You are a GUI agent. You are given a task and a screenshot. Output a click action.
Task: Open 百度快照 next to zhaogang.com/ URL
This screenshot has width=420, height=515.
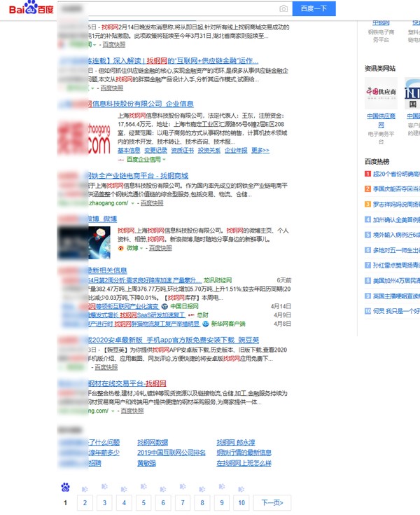pos(152,203)
